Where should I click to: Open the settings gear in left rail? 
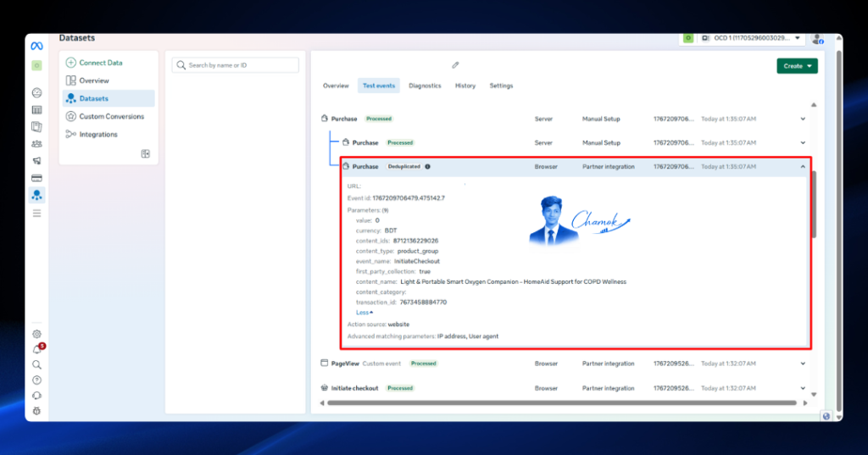(x=36, y=334)
